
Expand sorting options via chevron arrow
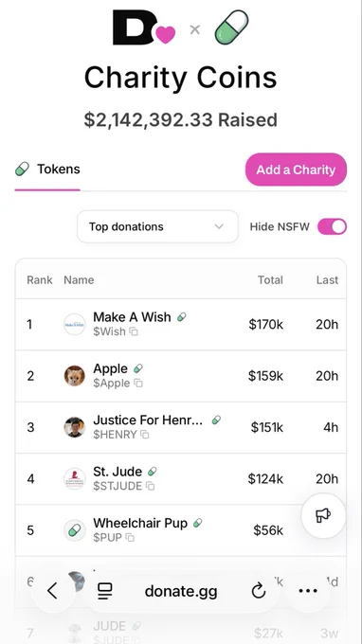point(219,226)
